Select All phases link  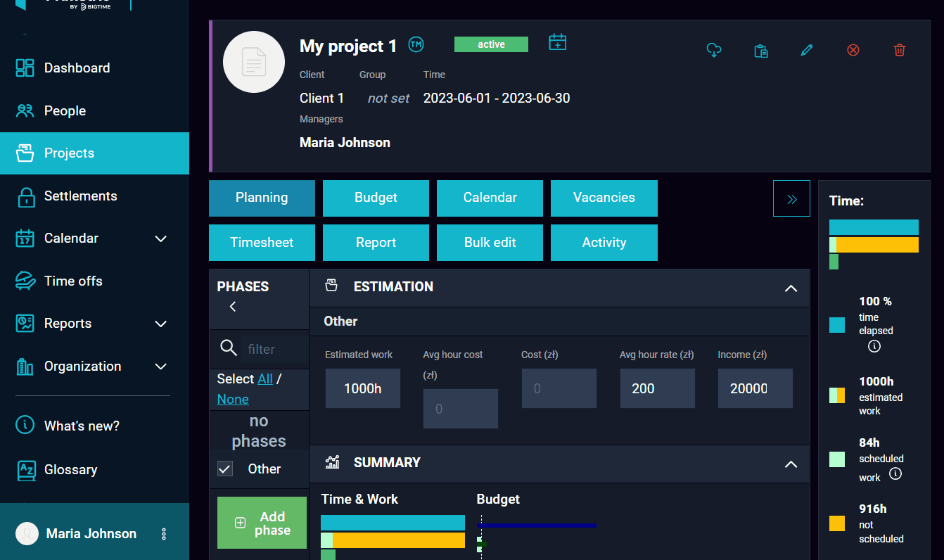pyautogui.click(x=265, y=378)
